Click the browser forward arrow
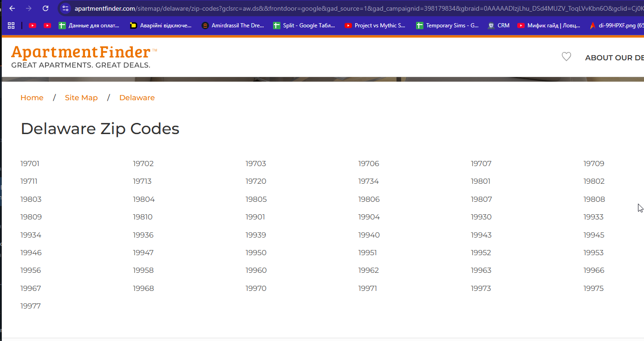 29,8
